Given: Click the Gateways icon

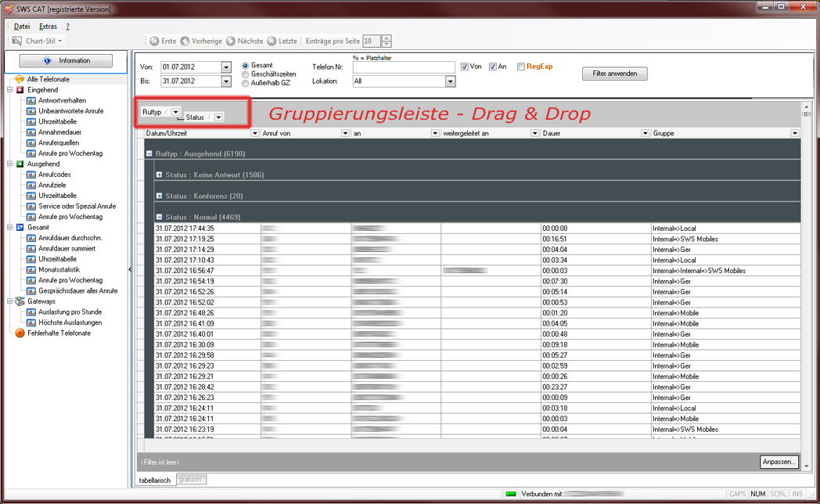Looking at the screenshot, I should 20,301.
